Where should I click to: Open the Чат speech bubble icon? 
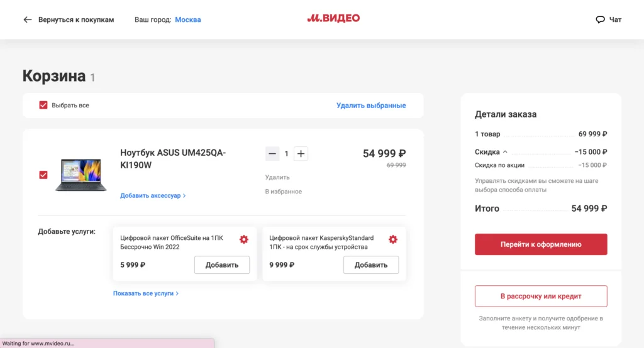pyautogui.click(x=600, y=19)
